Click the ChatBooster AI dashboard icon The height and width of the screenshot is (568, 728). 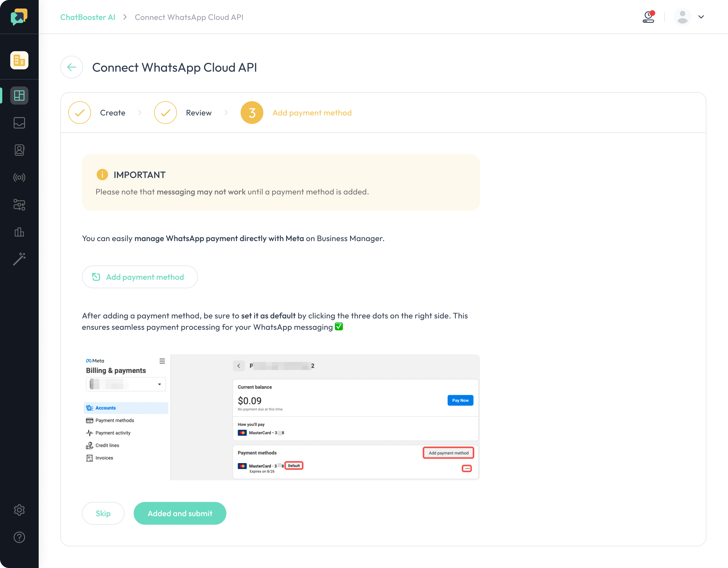19,95
